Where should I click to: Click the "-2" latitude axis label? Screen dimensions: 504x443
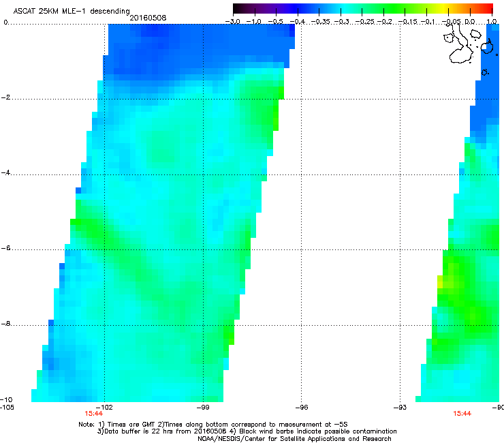(5, 97)
